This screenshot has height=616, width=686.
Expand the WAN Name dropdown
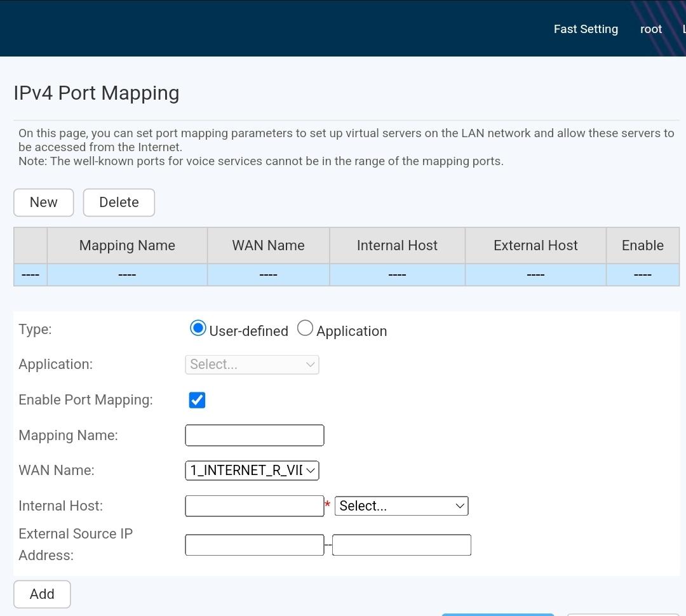[x=252, y=471]
